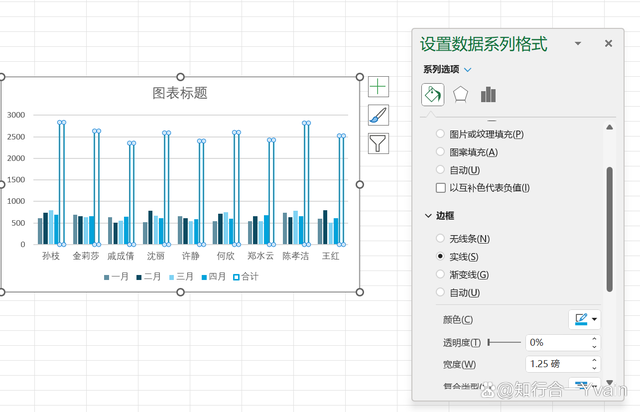Screen dimensions: 640x412
Task: Click the chart's bottom-center resize handle
Action: [180, 292]
